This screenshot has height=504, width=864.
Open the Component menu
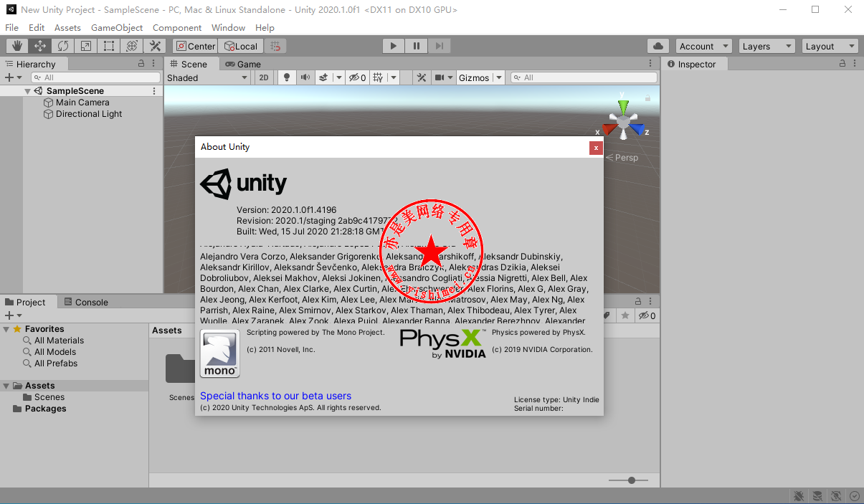click(x=177, y=27)
